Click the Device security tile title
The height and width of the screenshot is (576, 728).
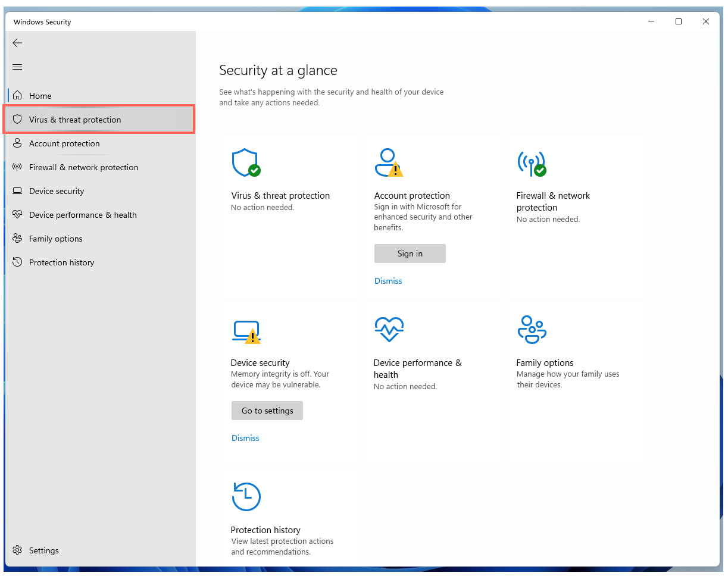pos(260,362)
